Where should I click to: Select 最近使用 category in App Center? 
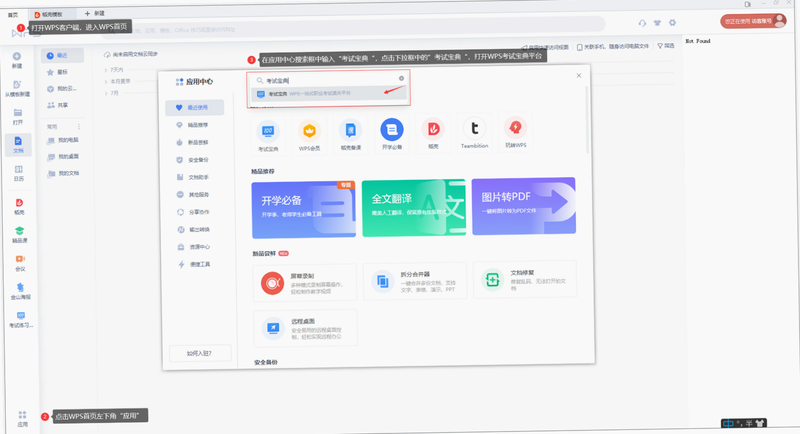194,108
